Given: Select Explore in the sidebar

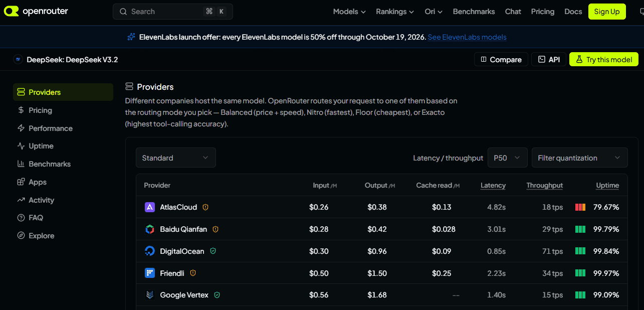Looking at the screenshot, I should coord(63,236).
